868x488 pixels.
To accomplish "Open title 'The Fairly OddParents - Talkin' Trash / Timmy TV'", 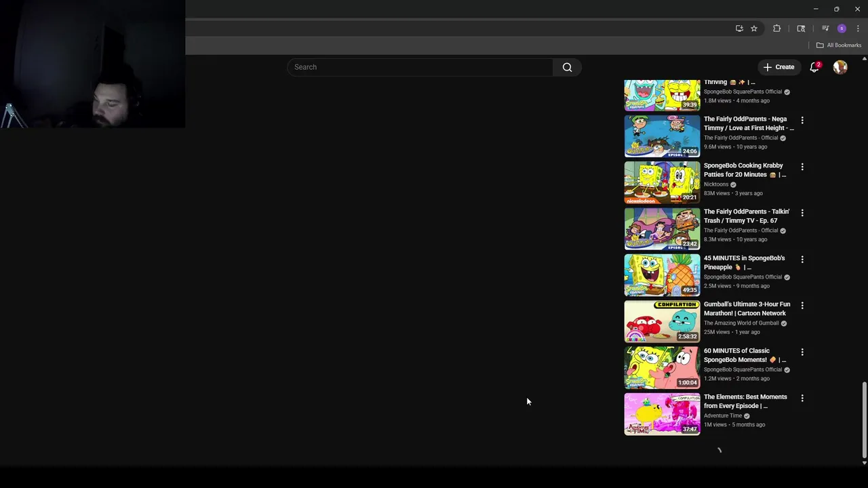I will (747, 216).
